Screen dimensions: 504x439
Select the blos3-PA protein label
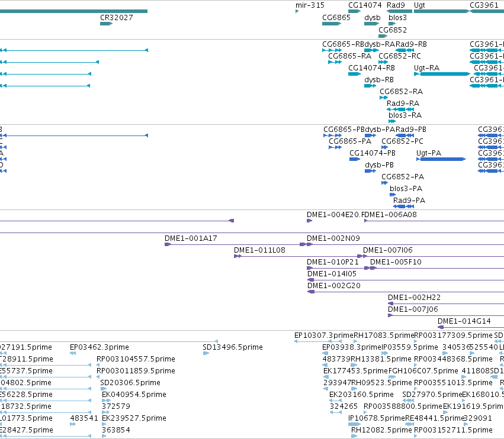click(x=406, y=189)
